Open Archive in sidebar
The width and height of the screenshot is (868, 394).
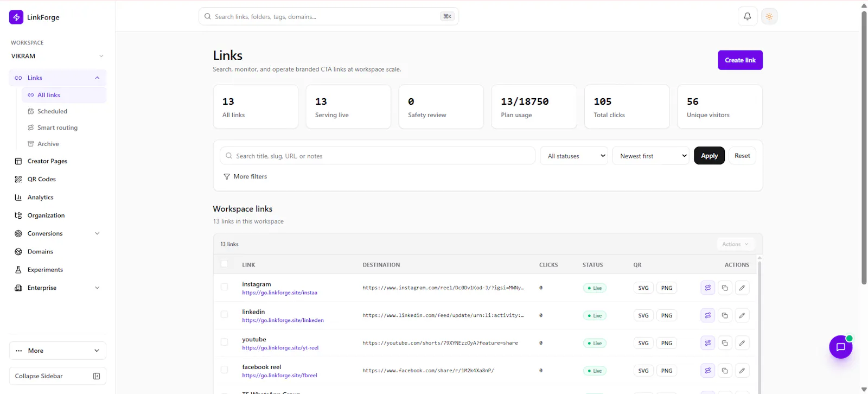coord(64,144)
